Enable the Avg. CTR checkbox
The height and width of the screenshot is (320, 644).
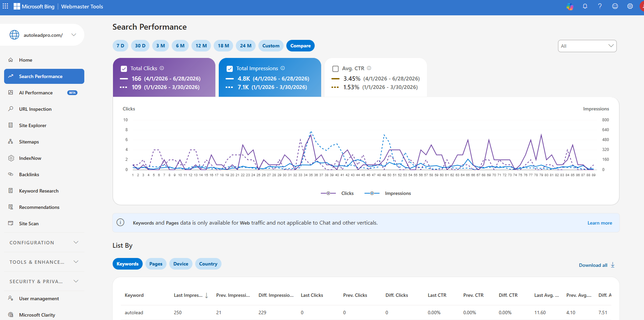(x=335, y=69)
